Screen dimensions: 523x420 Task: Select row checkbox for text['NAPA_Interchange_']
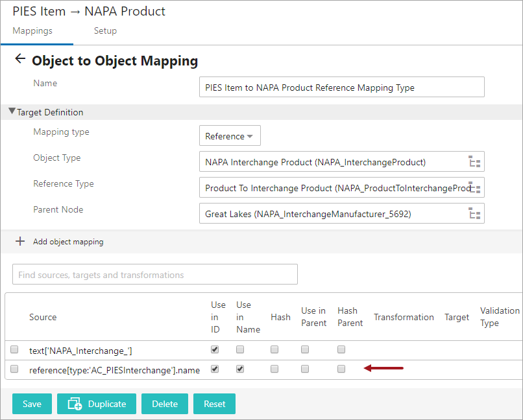point(14,349)
